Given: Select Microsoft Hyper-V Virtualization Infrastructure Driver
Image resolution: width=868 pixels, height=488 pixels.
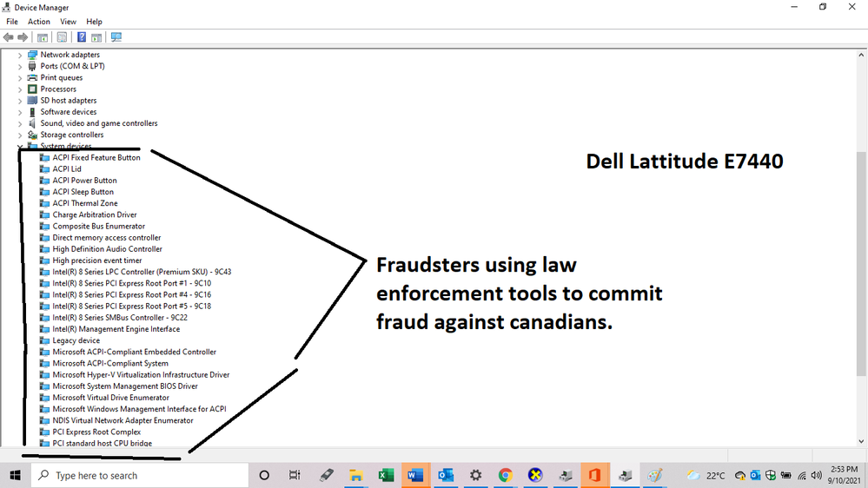Looking at the screenshot, I should point(141,374).
